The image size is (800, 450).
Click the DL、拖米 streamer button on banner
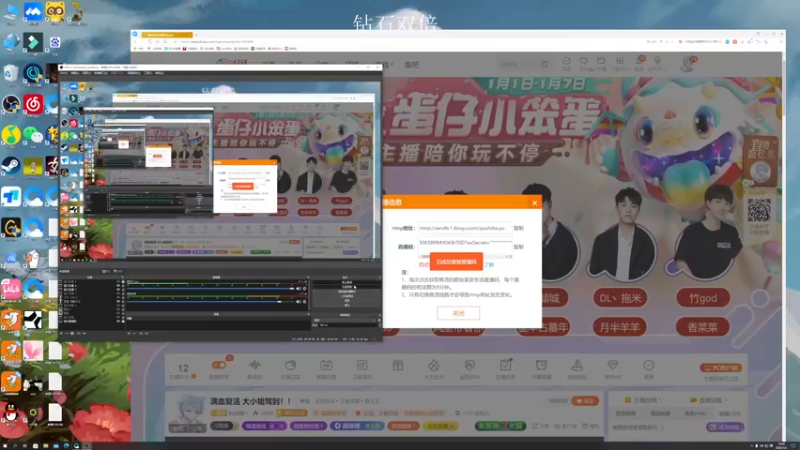coord(620,298)
